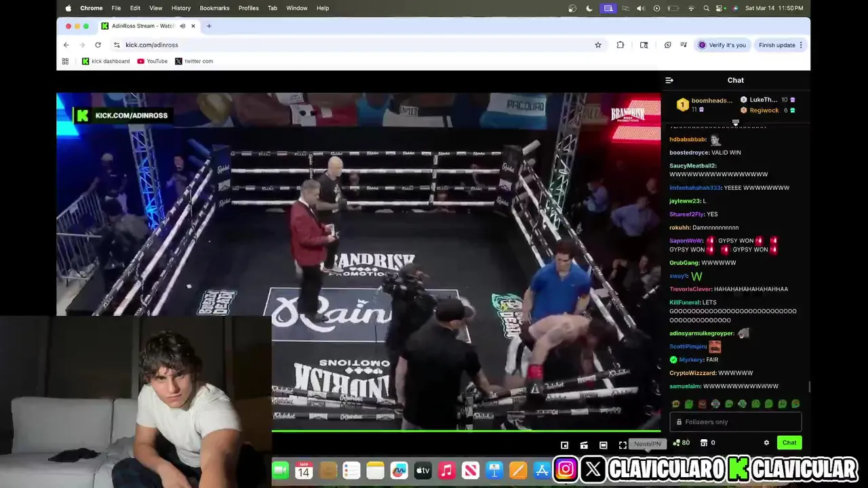
Task: Open kick dashboard bookmark
Action: [106, 61]
